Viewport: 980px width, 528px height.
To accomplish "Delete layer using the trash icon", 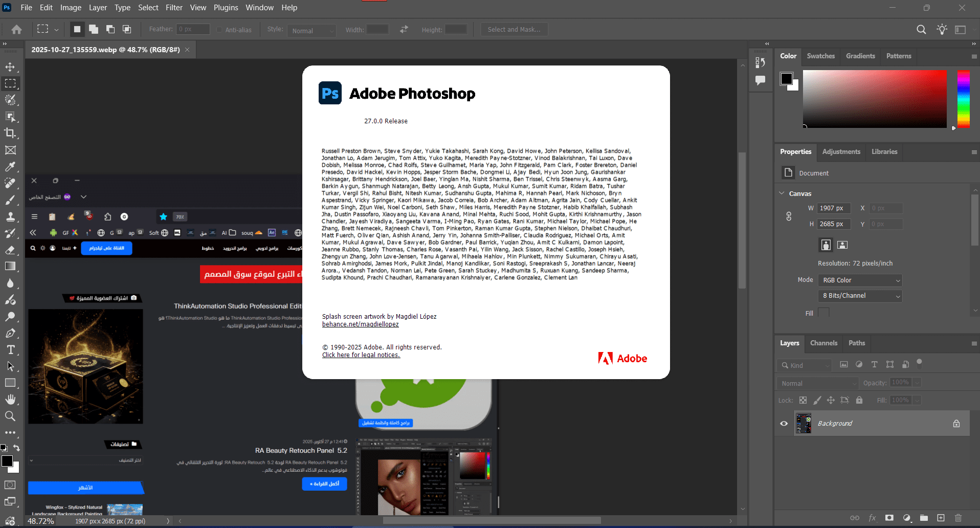I will (x=958, y=518).
